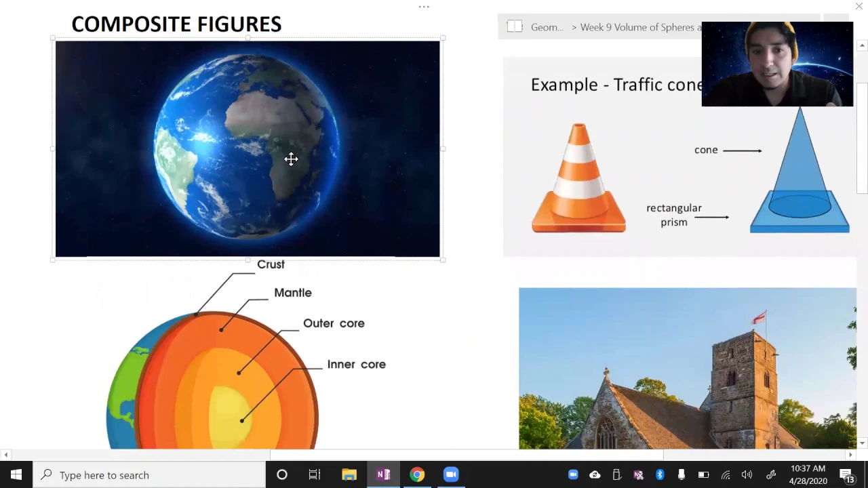Screen dimensions: 868x488
Task: Open File Explorer from the taskbar
Action: click(x=349, y=475)
